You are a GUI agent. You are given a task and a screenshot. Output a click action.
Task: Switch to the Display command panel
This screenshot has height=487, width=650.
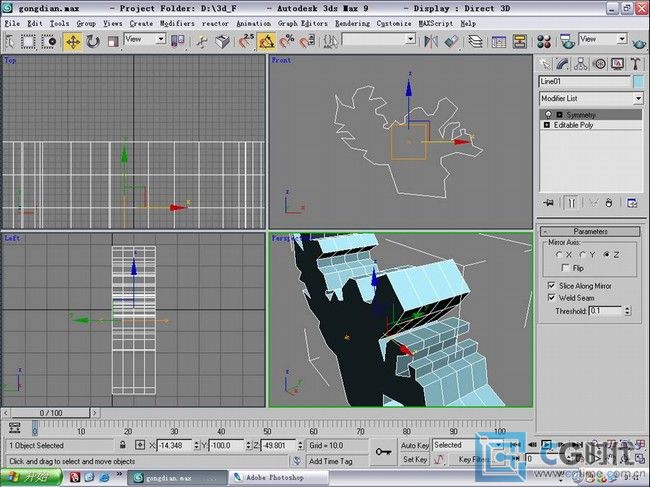pyautogui.click(x=617, y=64)
